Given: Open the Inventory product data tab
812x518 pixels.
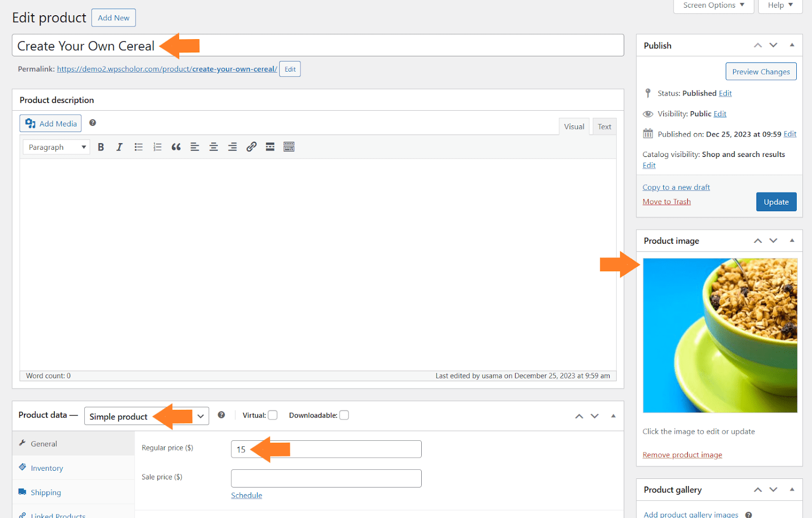Looking at the screenshot, I should [x=74, y=468].
